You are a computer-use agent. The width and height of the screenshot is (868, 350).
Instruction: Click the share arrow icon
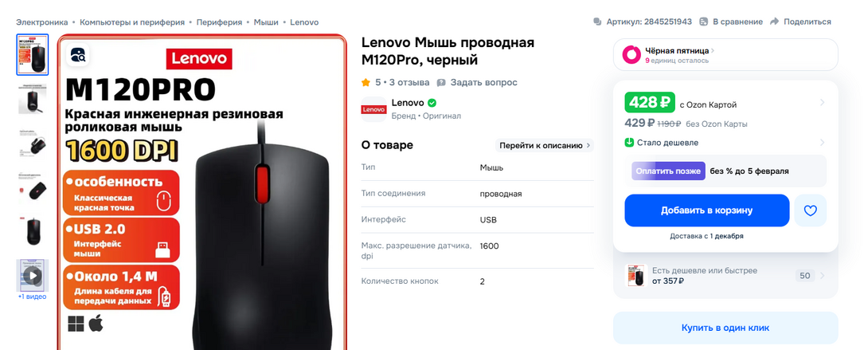[x=775, y=22]
